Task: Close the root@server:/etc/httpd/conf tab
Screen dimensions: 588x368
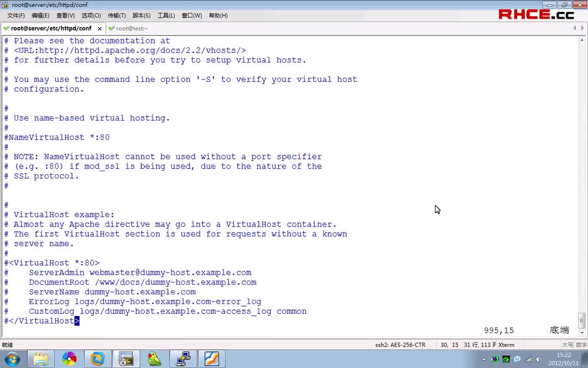Action: [100, 29]
